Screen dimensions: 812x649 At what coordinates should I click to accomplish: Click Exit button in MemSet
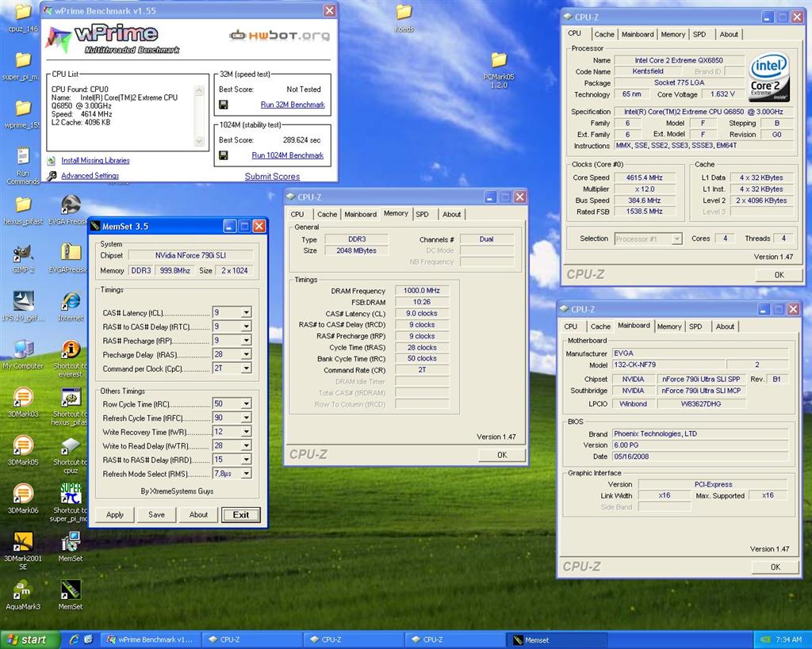point(241,515)
